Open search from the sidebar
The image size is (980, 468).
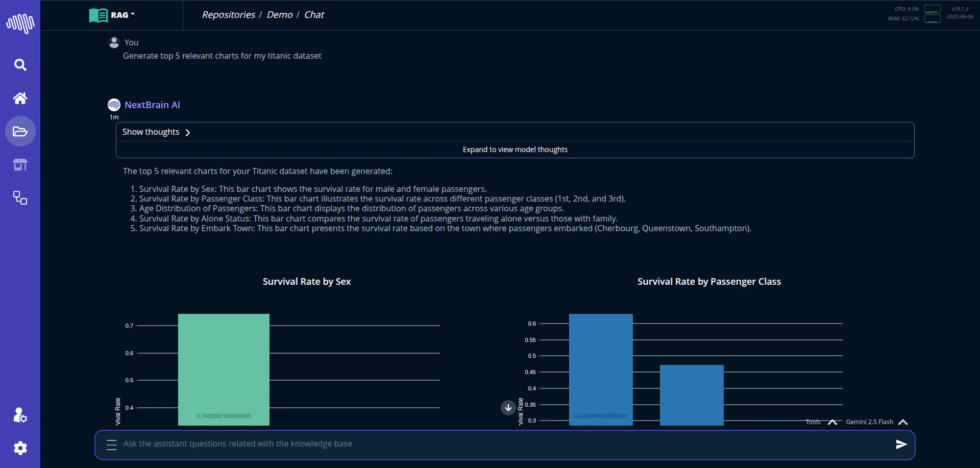point(20,65)
